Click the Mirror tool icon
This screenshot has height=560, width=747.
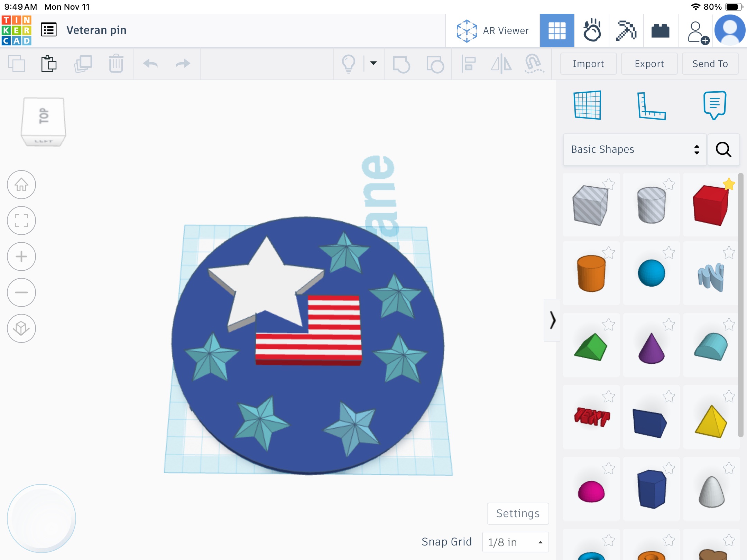click(x=501, y=64)
